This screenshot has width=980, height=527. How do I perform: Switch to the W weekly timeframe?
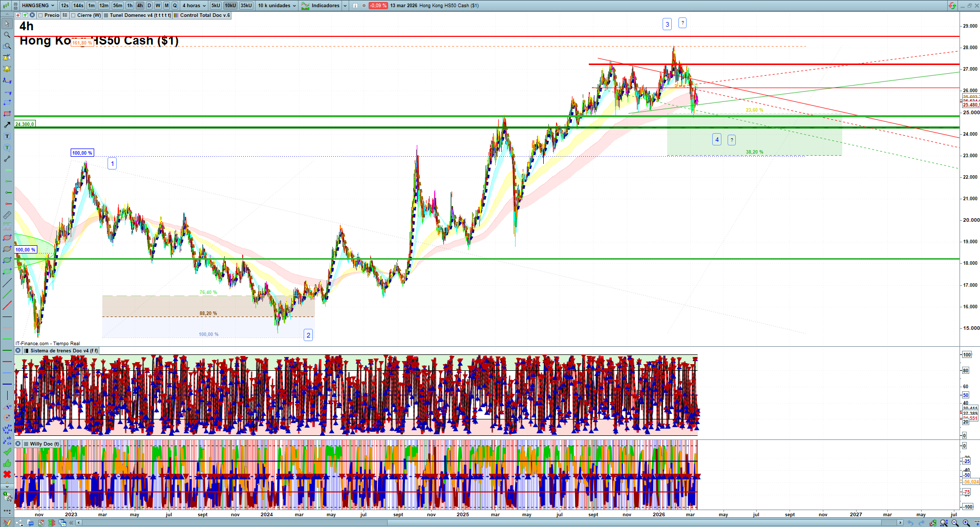click(158, 6)
